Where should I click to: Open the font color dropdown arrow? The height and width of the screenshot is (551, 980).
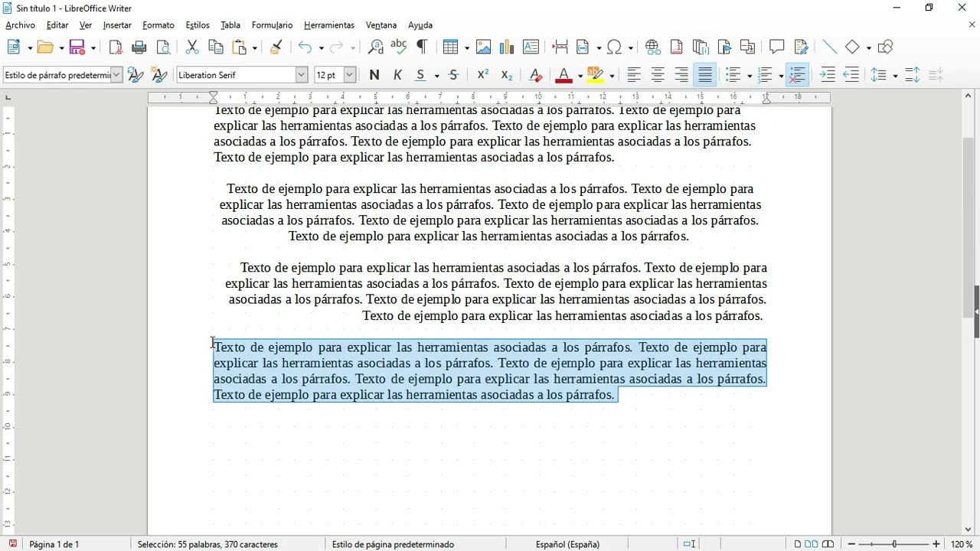[x=580, y=76]
